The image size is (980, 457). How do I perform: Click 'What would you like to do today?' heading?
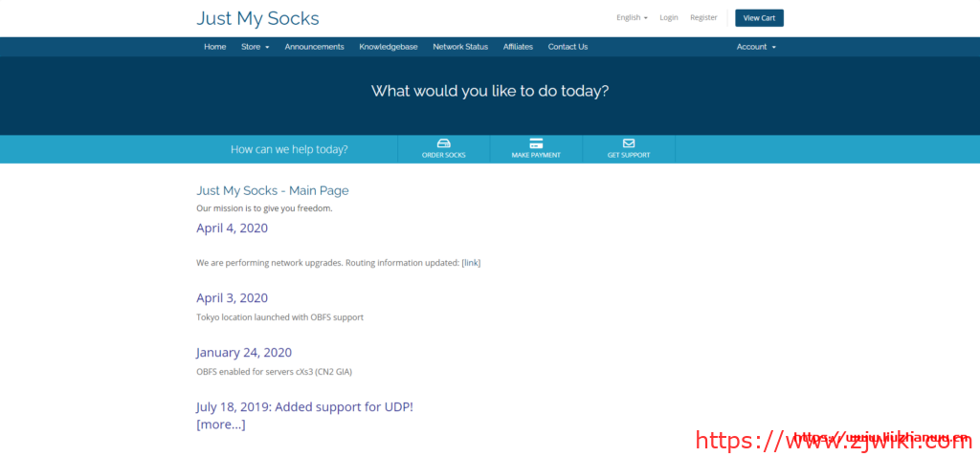[490, 91]
